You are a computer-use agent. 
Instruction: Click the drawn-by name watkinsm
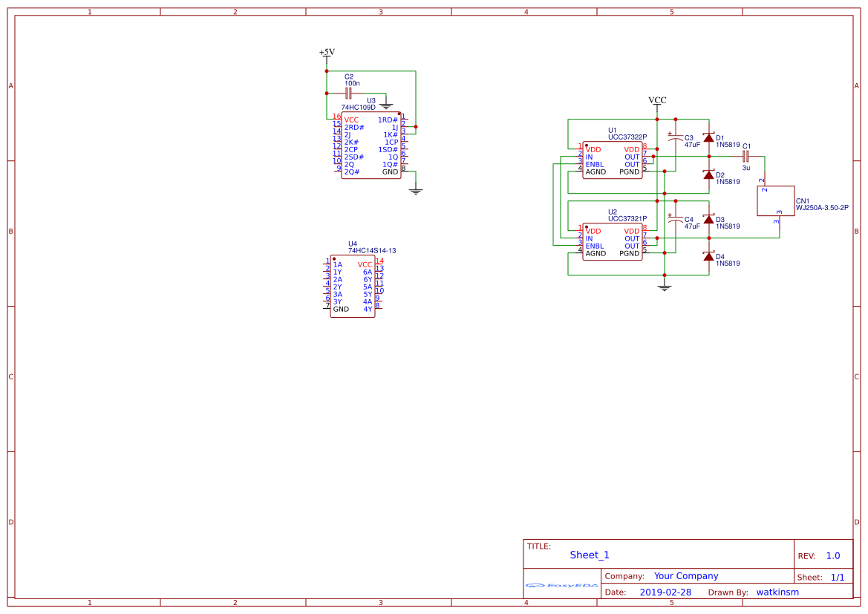pos(777,592)
